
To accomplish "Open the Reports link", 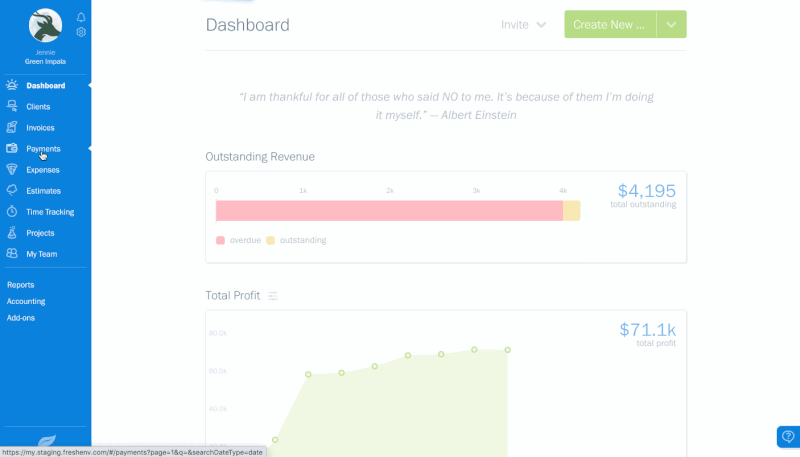I will pyautogui.click(x=20, y=285).
